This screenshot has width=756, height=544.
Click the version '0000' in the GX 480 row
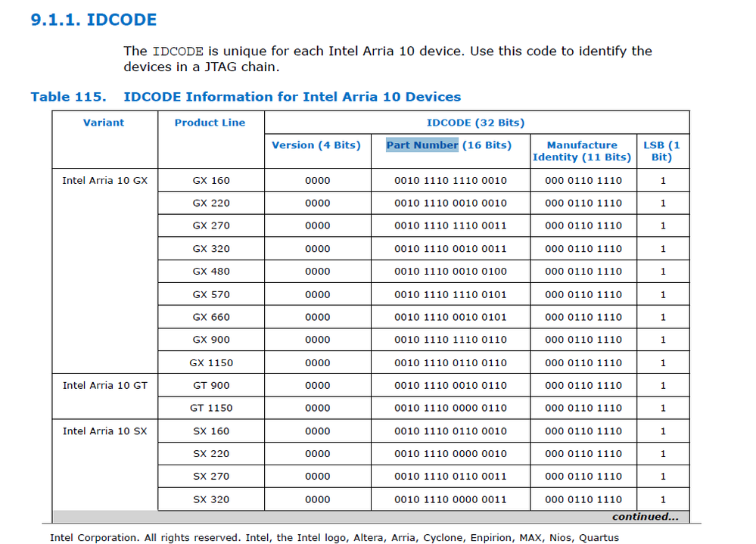pyautogui.click(x=317, y=272)
